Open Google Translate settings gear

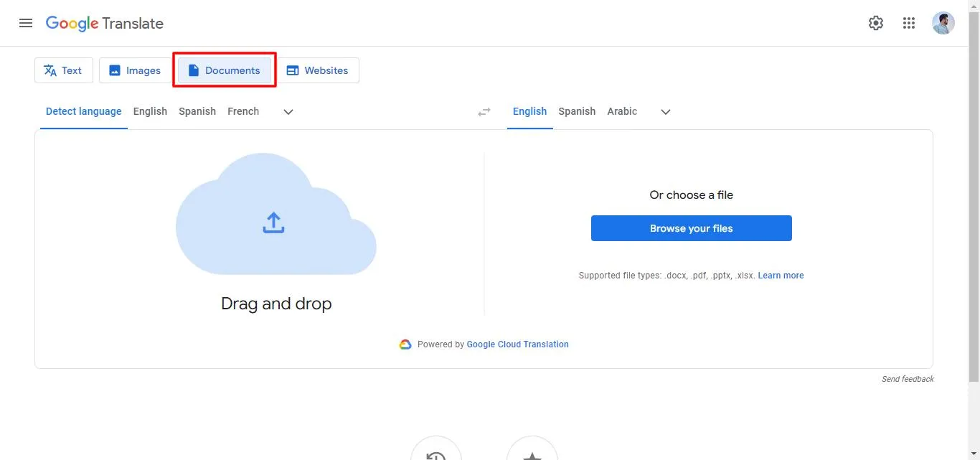[x=876, y=23]
